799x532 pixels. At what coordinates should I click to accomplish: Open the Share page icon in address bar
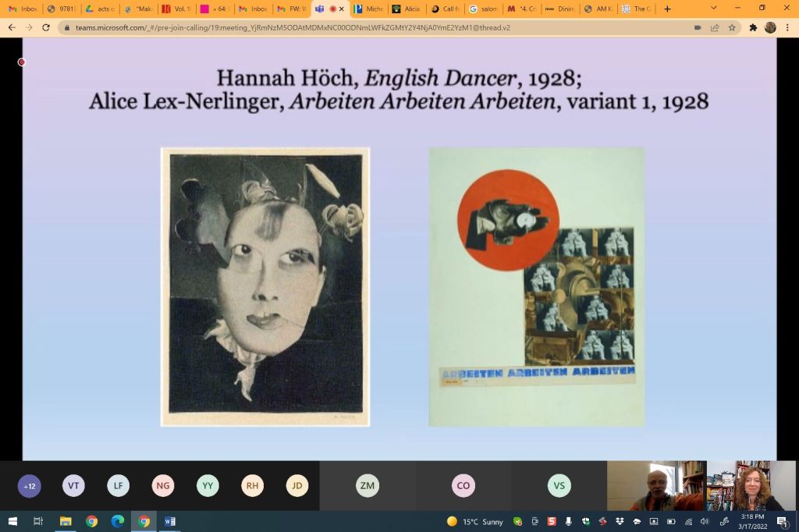coord(715,27)
